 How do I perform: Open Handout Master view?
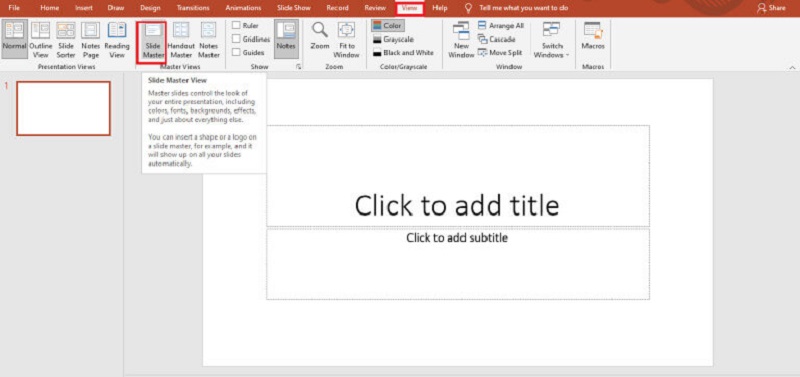181,40
